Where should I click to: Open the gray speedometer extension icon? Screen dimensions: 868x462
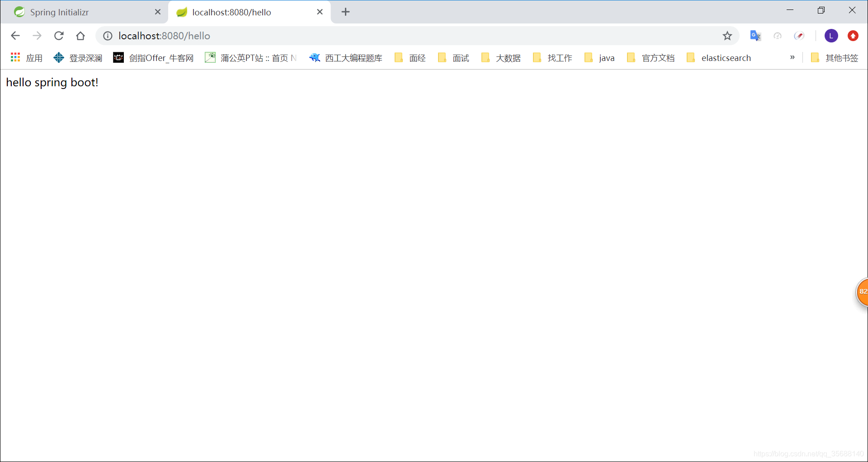click(778, 36)
